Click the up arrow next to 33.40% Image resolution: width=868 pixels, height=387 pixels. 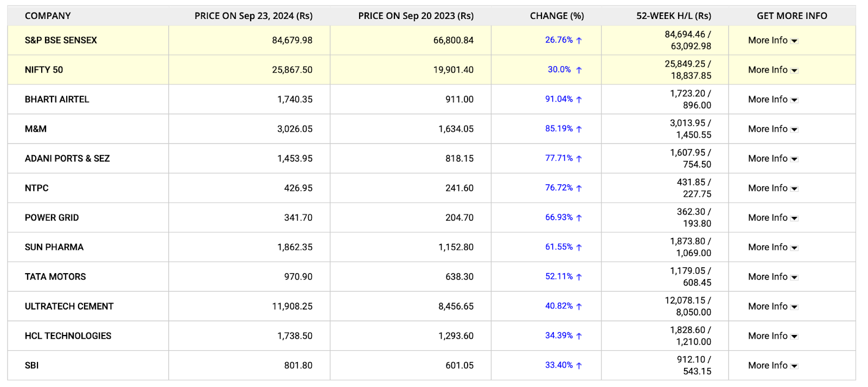pyautogui.click(x=579, y=365)
